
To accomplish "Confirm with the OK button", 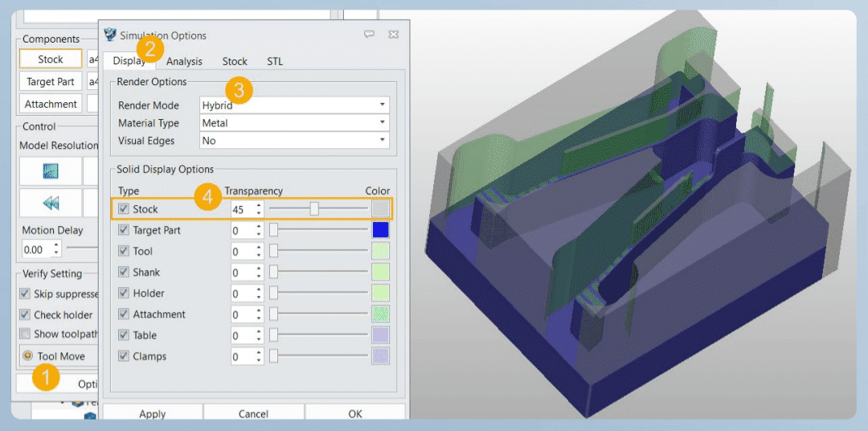I will pos(355,413).
